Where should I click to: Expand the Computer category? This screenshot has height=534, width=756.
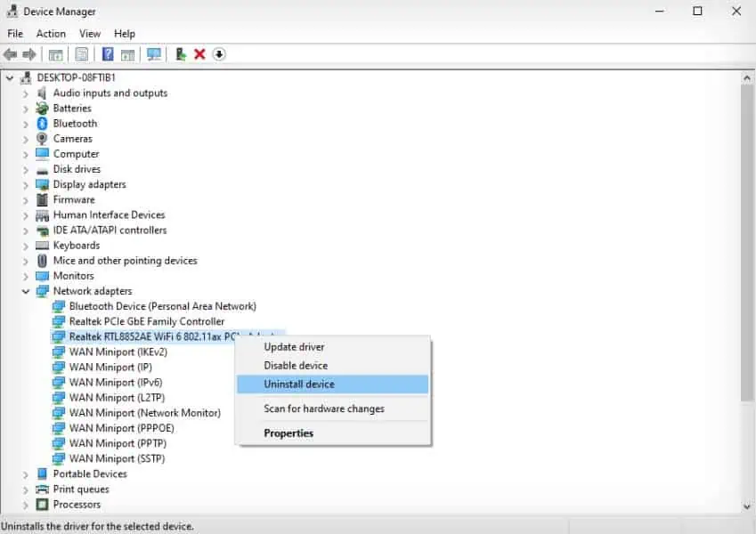[26, 154]
